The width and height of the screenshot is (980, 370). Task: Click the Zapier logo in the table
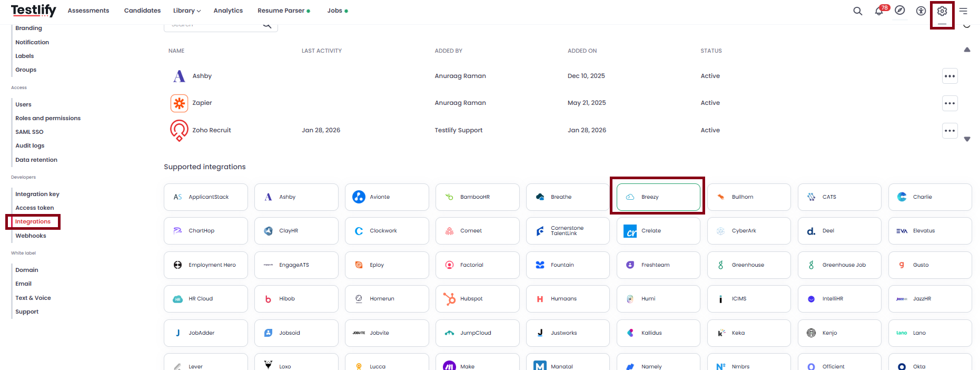coord(179,103)
